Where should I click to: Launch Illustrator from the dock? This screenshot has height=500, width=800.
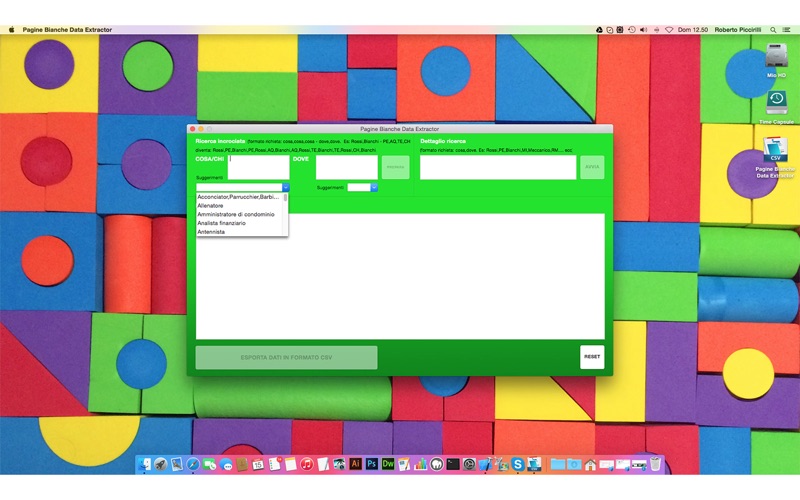click(356, 464)
